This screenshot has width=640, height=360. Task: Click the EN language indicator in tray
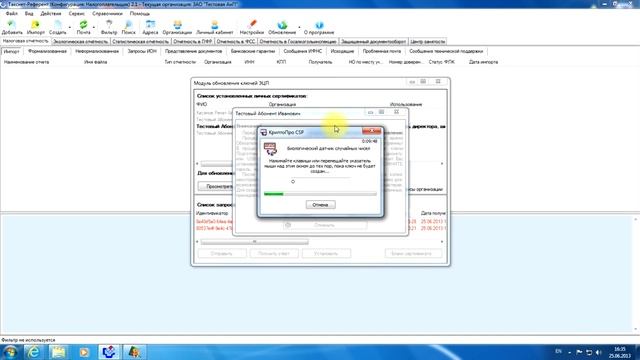(x=558, y=351)
